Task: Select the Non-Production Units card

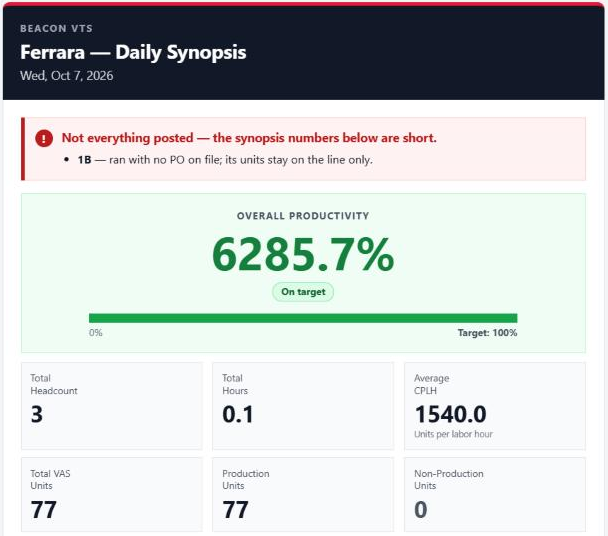Action: pyautogui.click(x=495, y=495)
